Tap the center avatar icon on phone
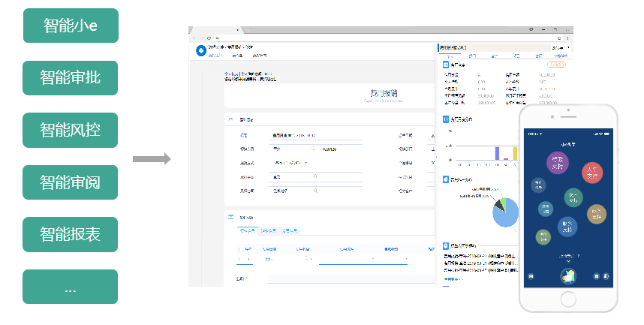 (x=570, y=276)
